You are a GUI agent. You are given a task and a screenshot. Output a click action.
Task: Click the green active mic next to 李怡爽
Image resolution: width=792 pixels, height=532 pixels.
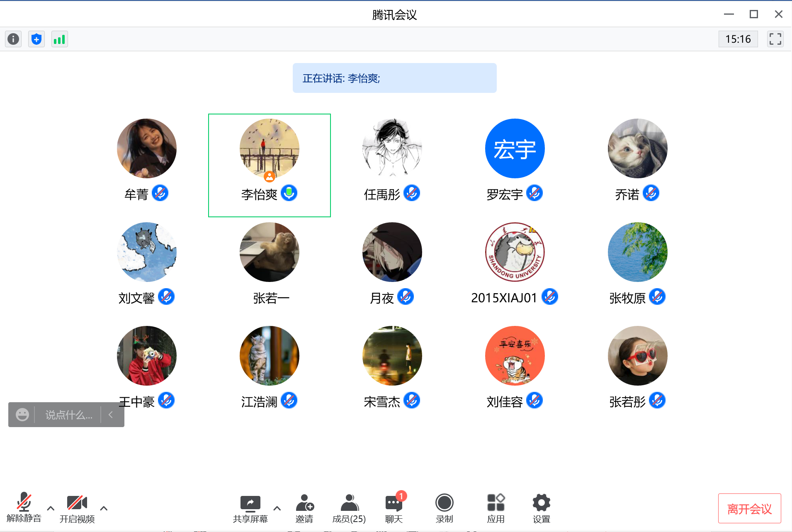pos(289,193)
